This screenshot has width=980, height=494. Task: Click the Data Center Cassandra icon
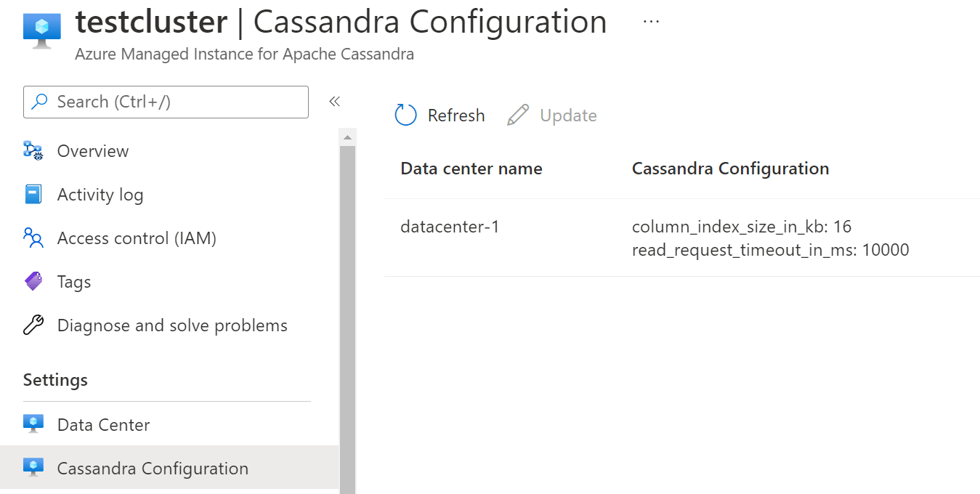(33, 424)
